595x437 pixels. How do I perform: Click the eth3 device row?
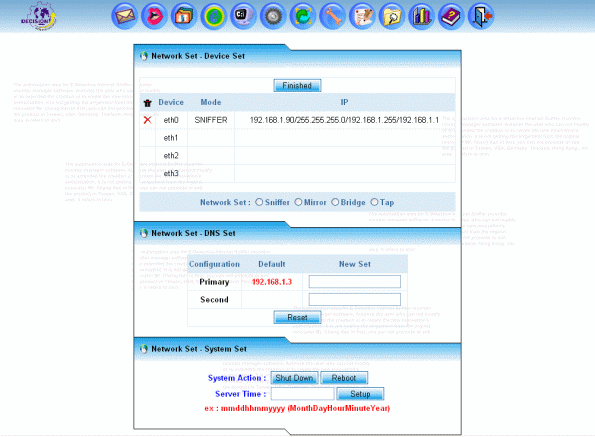(297, 173)
